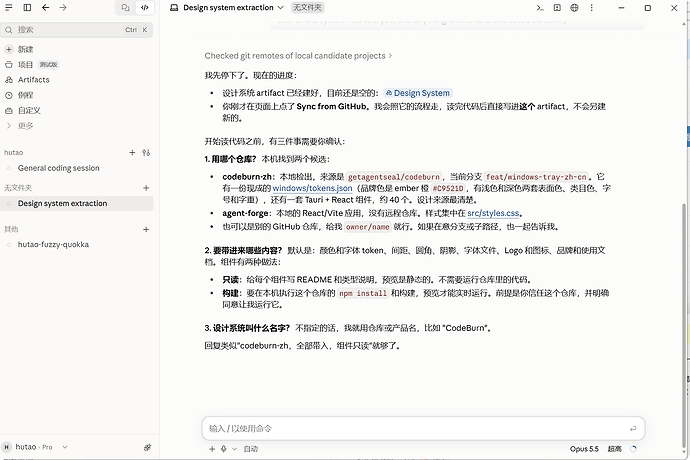Open filter settings icon beside hutao
Screen dimensions: 690x460
(146, 153)
